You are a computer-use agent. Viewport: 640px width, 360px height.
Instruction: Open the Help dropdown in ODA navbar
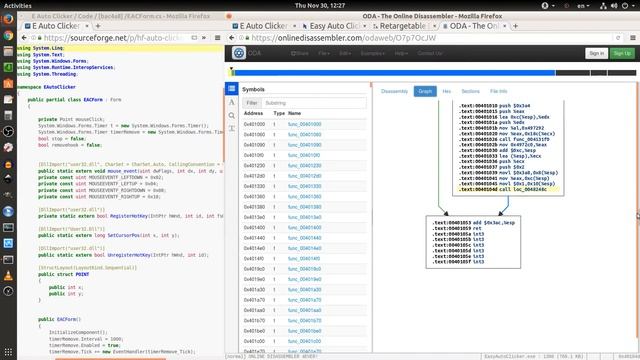pyautogui.click(x=401, y=53)
